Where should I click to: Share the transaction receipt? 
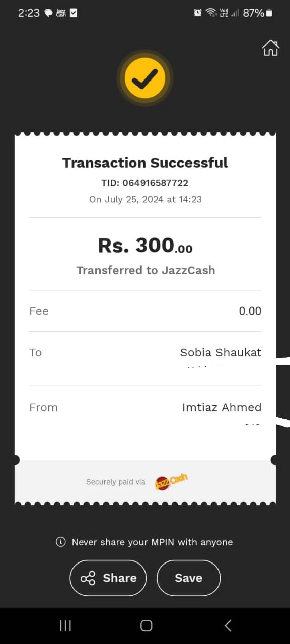[x=108, y=578]
